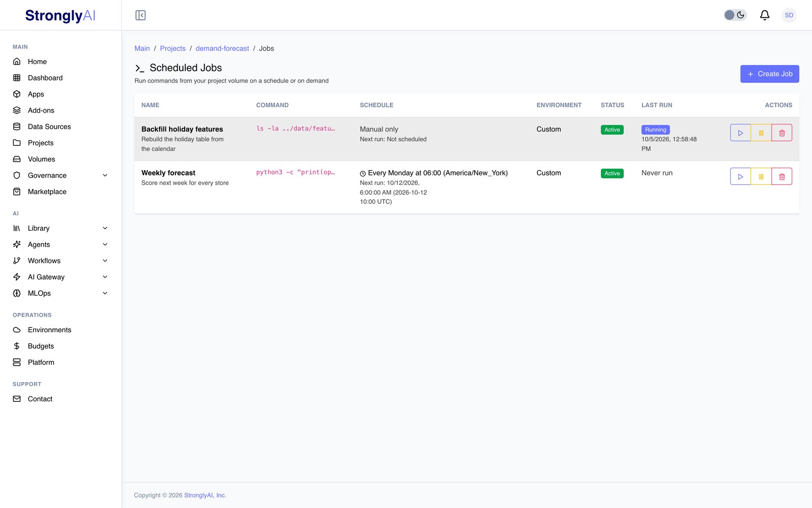
Task: Open notifications bell
Action: coord(765,15)
